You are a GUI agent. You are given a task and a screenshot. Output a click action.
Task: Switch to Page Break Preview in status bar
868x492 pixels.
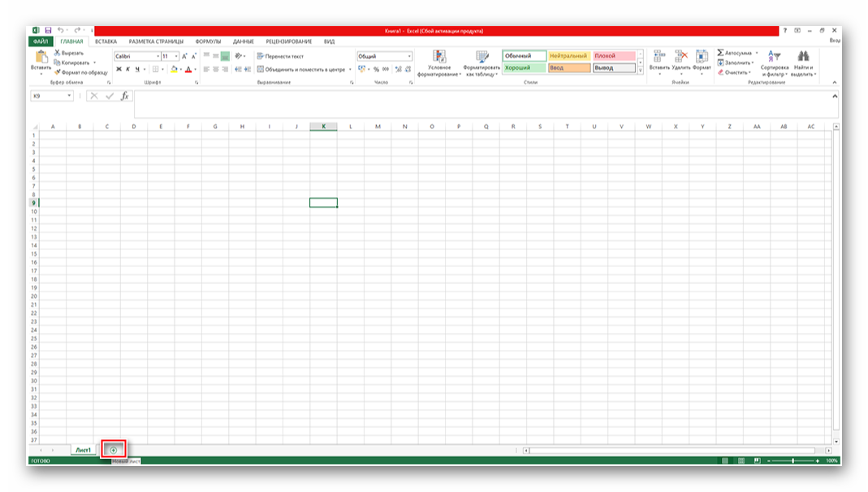(x=758, y=461)
